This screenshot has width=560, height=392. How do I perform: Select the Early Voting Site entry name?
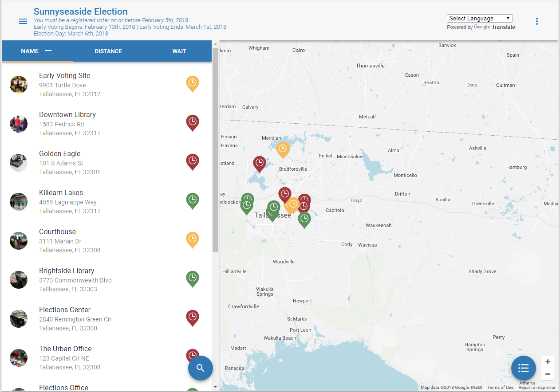tap(65, 75)
